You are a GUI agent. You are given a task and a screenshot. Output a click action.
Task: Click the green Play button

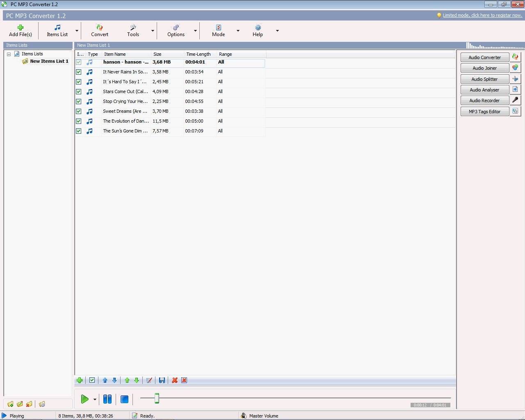pos(84,399)
